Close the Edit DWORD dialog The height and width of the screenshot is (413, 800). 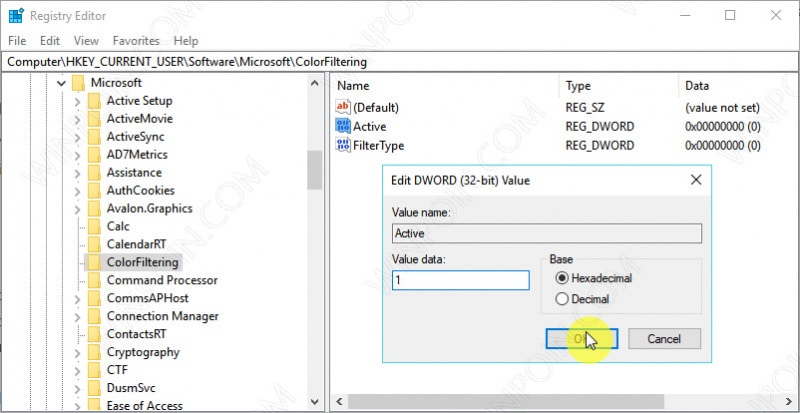(695, 180)
